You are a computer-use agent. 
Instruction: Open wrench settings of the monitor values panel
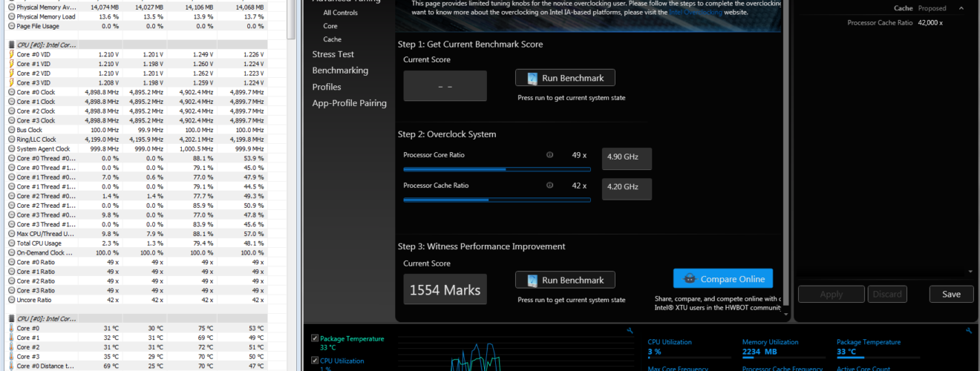968,331
